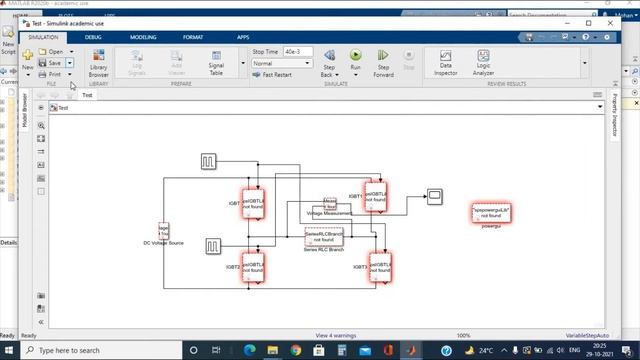The image size is (640, 360).
Task: Click the Save button
Action: coord(50,63)
